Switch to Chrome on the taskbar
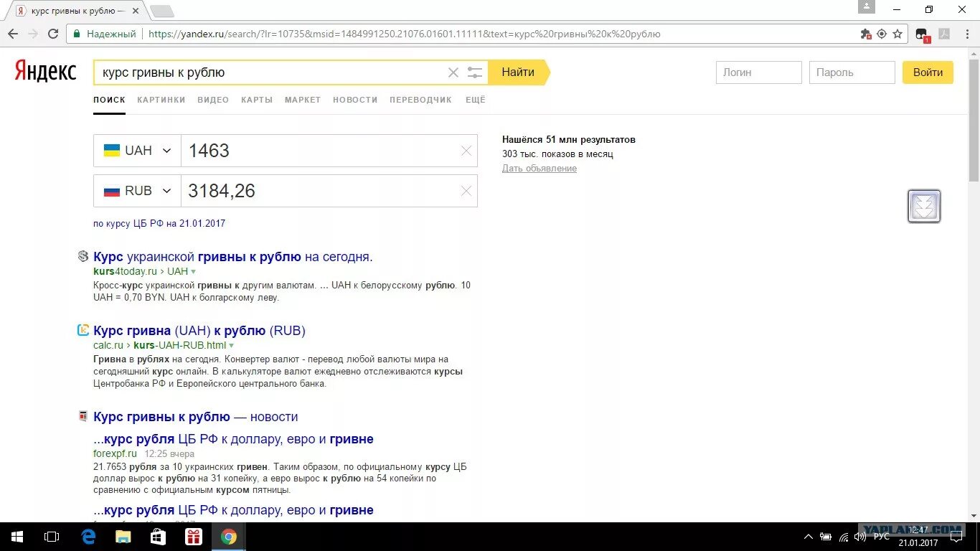Image resolution: width=980 pixels, height=551 pixels. (229, 537)
